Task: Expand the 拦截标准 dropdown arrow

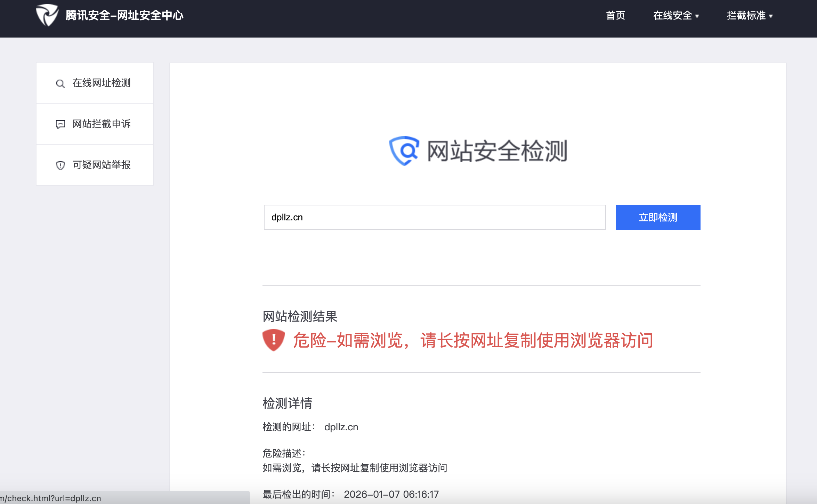Action: coord(771,16)
